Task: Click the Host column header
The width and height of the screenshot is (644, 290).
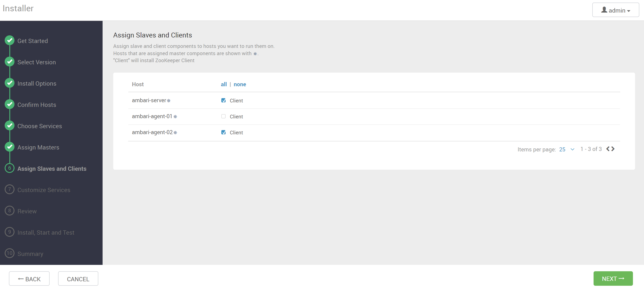Action: [138, 84]
